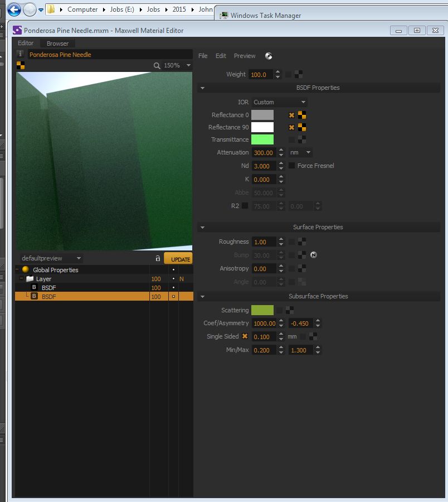Open the Attenuation nm units dropdown
This screenshot has width=448, height=502.
(x=300, y=152)
